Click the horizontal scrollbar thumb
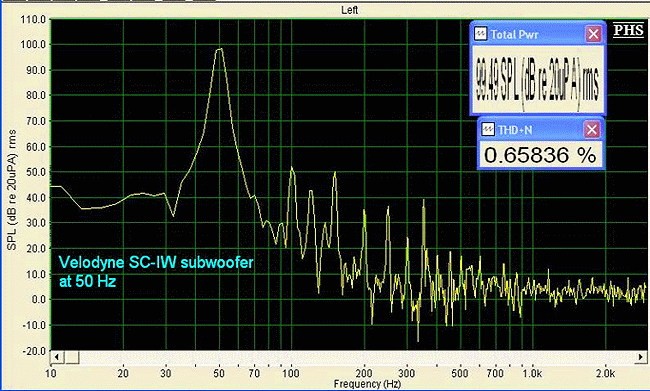 click(x=72, y=357)
